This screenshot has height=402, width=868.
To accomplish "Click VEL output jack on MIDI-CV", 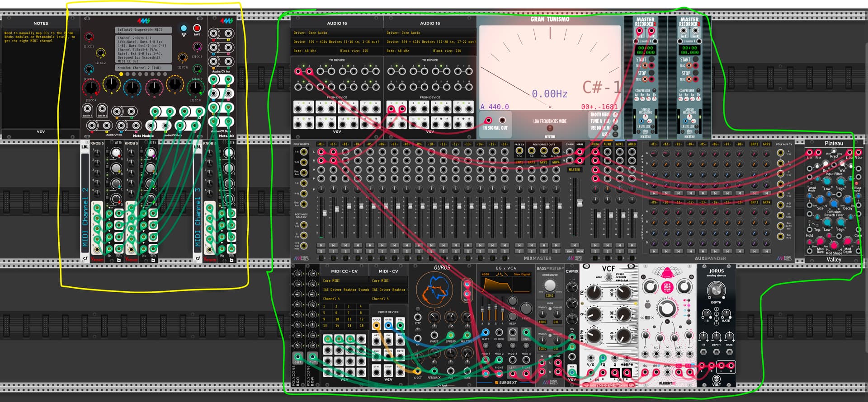I will click(400, 325).
